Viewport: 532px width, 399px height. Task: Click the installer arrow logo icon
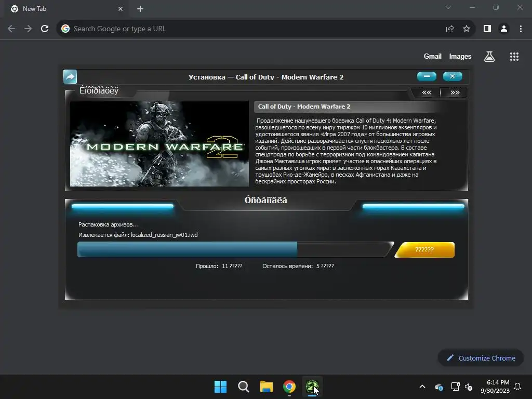coord(70,77)
